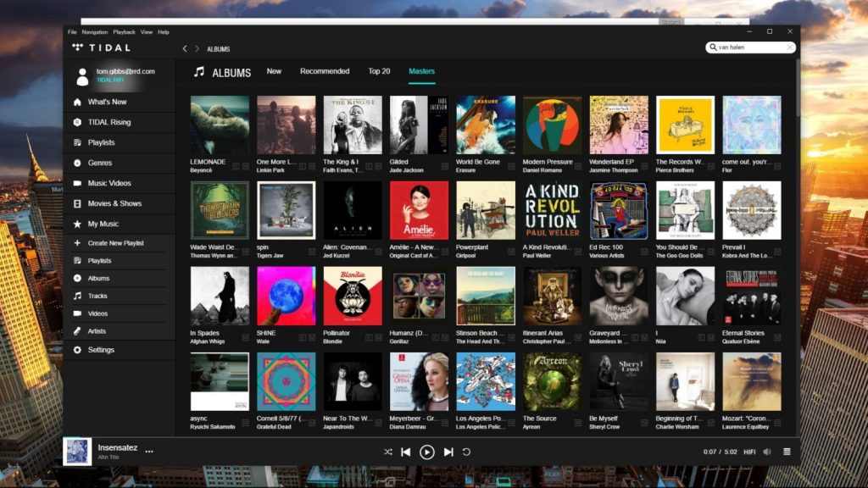The height and width of the screenshot is (488, 868).
Task: Open the File menu
Action: [x=72, y=32]
